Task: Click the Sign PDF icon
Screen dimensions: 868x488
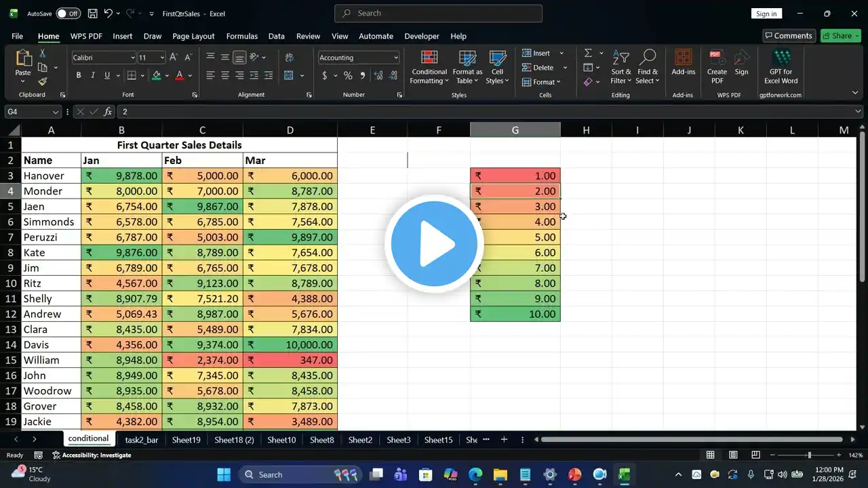Action: coord(742,63)
